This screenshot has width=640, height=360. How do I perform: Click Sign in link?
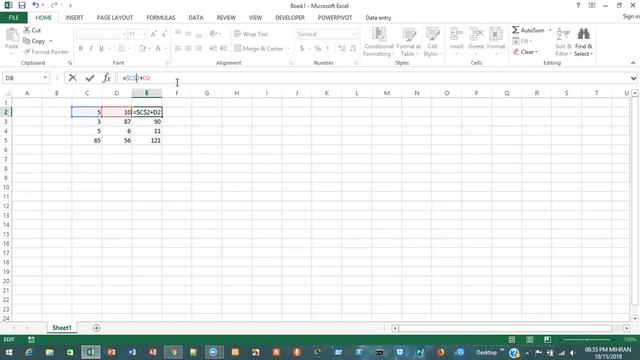(x=631, y=16)
